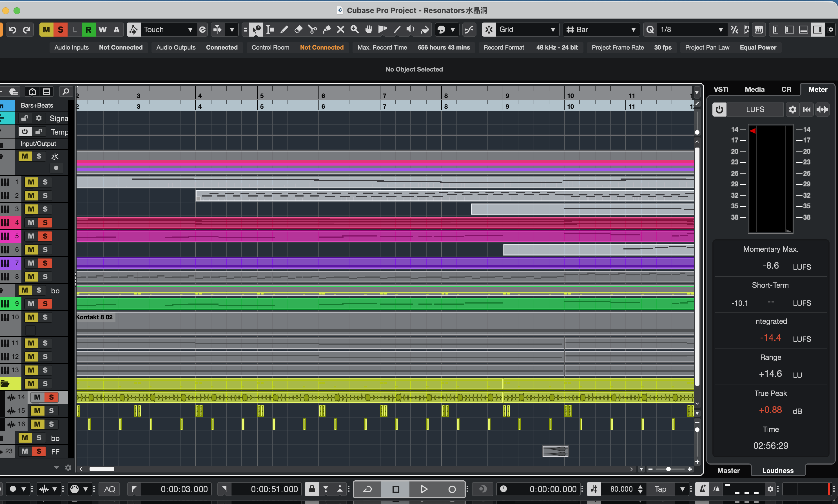The image size is (838, 504).
Task: Toggle global Mute state M button
Action: (x=46, y=30)
